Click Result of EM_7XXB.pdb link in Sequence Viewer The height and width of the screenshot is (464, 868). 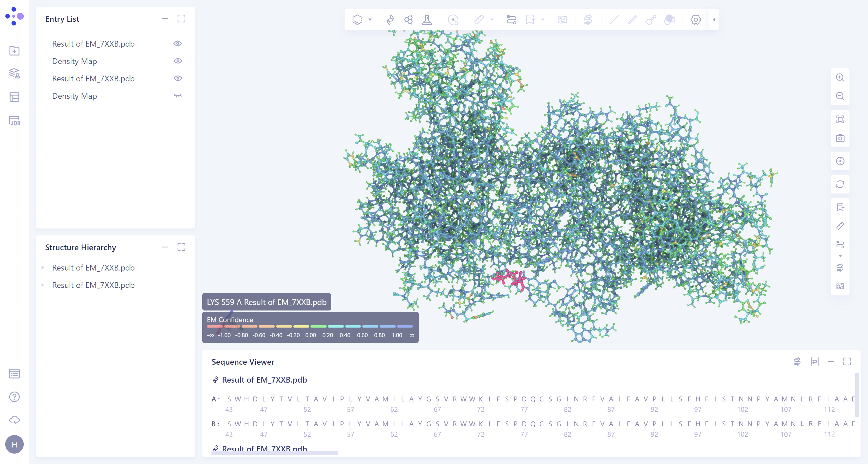click(264, 380)
